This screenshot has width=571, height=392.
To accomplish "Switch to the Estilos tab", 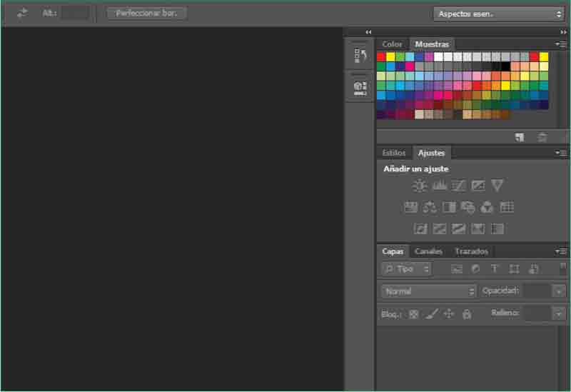I will coord(394,153).
